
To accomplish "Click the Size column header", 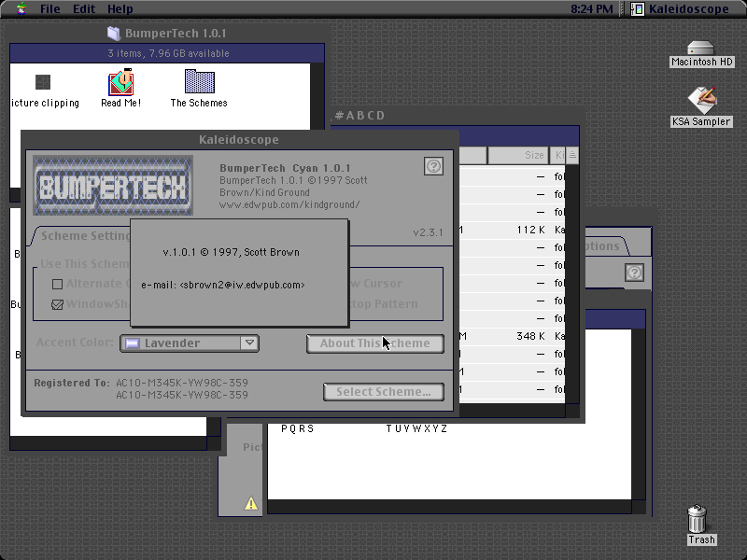I will 517,155.
